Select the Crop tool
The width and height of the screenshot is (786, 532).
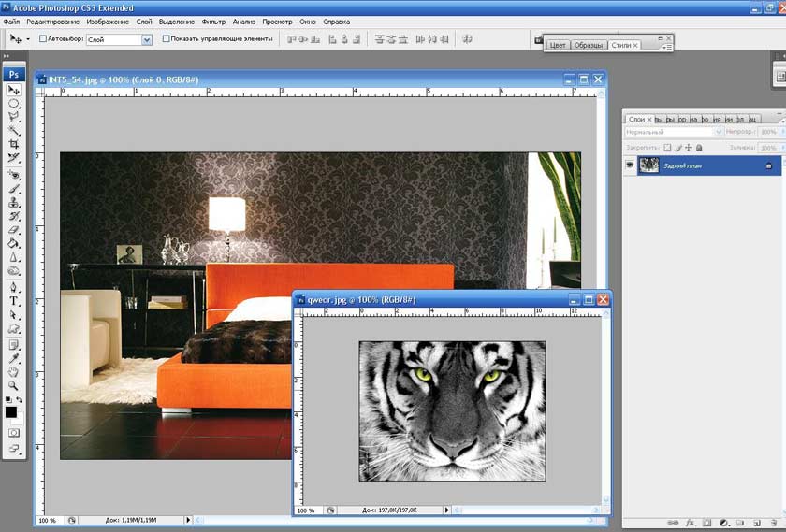point(14,144)
